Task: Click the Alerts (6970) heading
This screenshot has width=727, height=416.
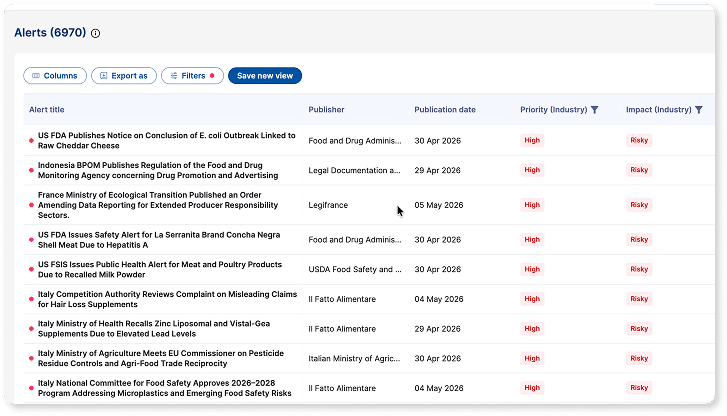Action: click(50, 33)
